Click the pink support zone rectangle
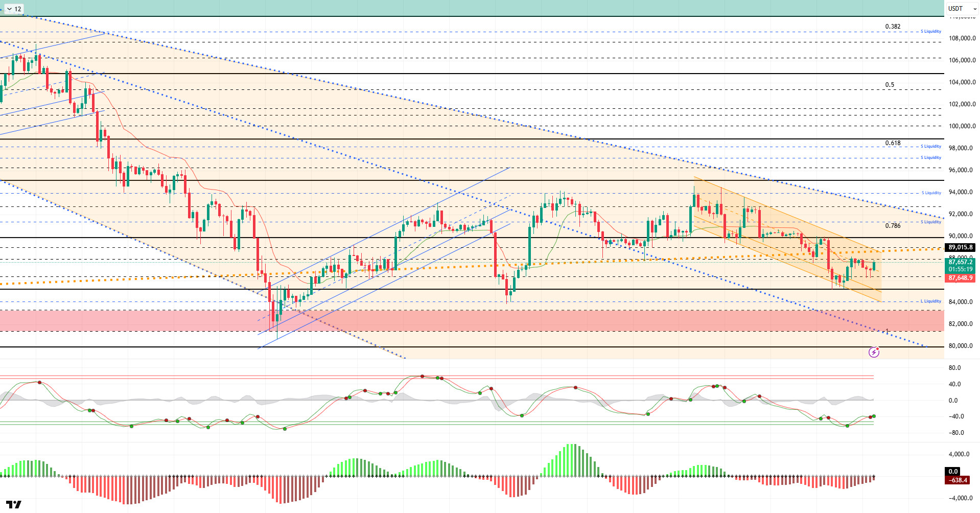Screen dimensions: 980x513 point(460,320)
